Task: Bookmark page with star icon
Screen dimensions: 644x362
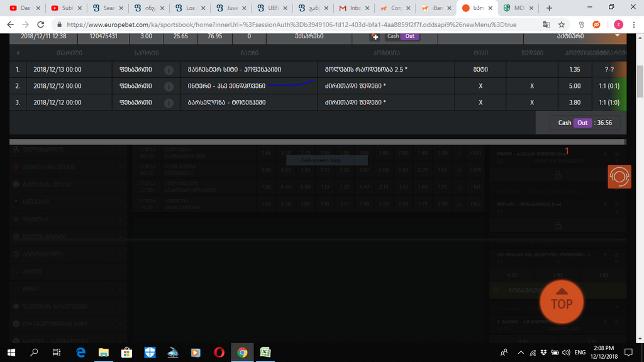Action: tap(562, 25)
